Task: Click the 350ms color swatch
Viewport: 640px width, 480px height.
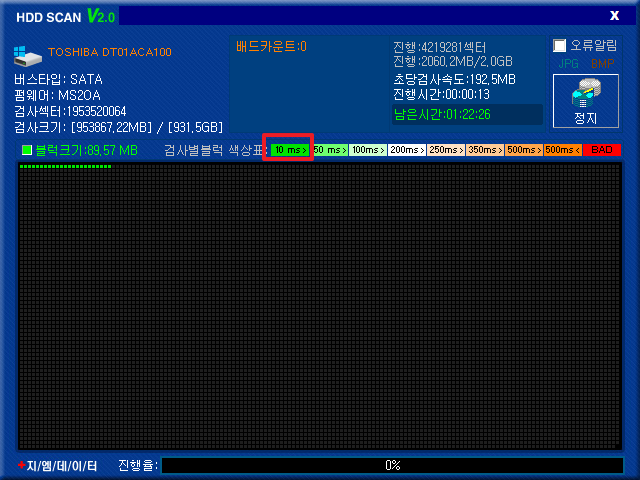Action: [485, 150]
